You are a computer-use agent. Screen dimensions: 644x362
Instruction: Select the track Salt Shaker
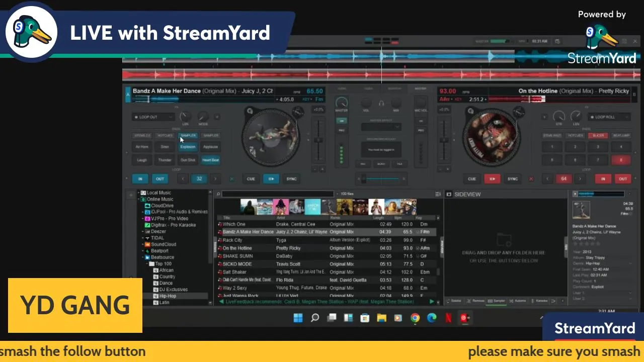click(327, 272)
